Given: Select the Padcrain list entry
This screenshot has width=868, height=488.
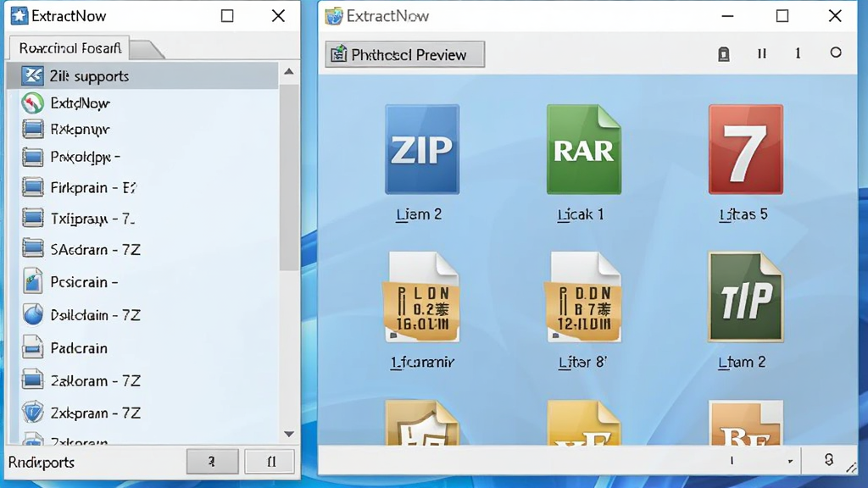Looking at the screenshot, I should [142, 348].
